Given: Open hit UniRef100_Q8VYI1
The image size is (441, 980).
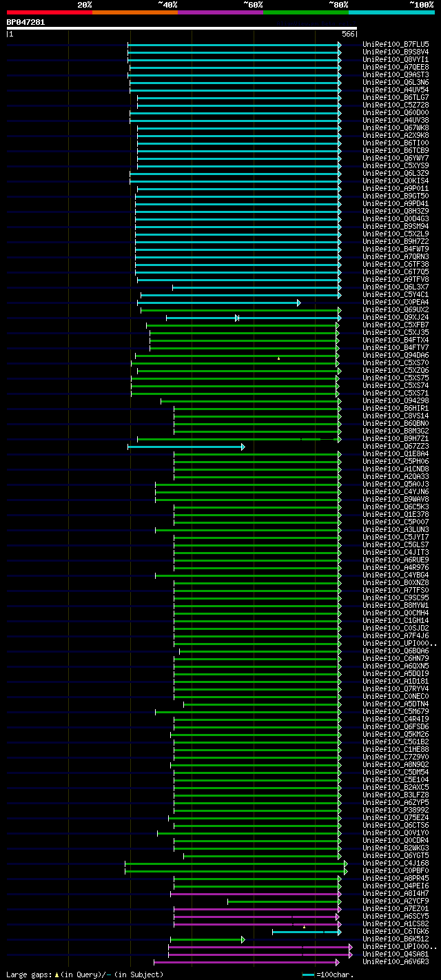Looking at the screenshot, I should pyautogui.click(x=396, y=59).
